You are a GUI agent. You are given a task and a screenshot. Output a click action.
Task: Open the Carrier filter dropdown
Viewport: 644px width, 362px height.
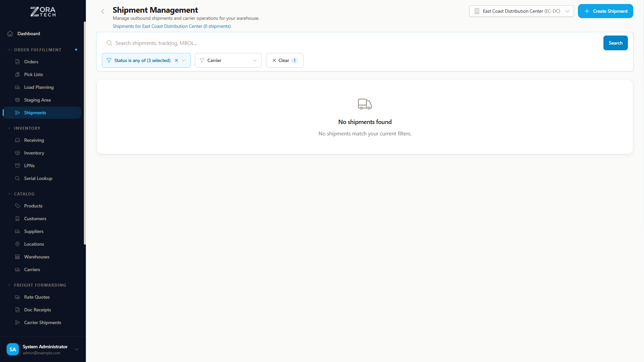pos(228,60)
